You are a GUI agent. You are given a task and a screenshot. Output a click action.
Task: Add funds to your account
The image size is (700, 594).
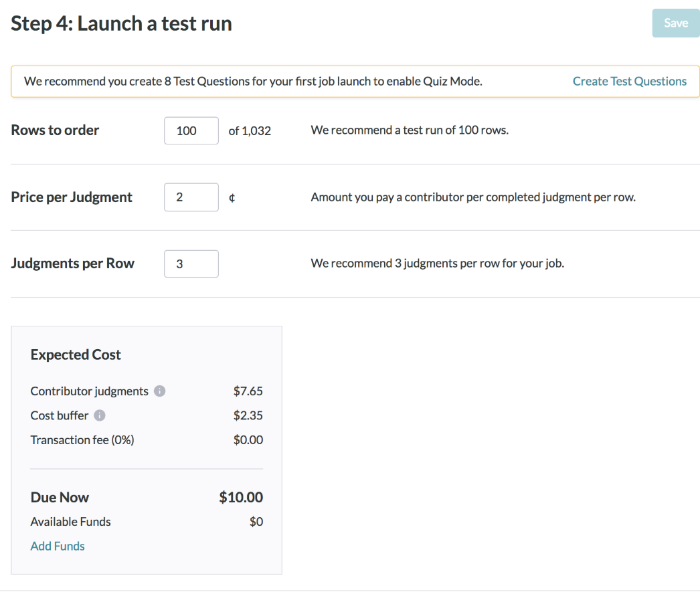point(57,546)
